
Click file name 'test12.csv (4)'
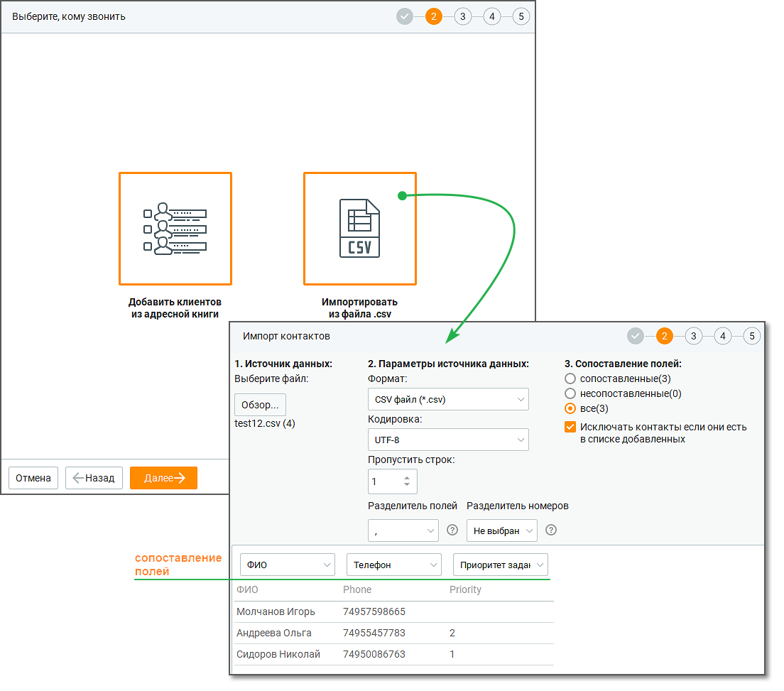264,423
